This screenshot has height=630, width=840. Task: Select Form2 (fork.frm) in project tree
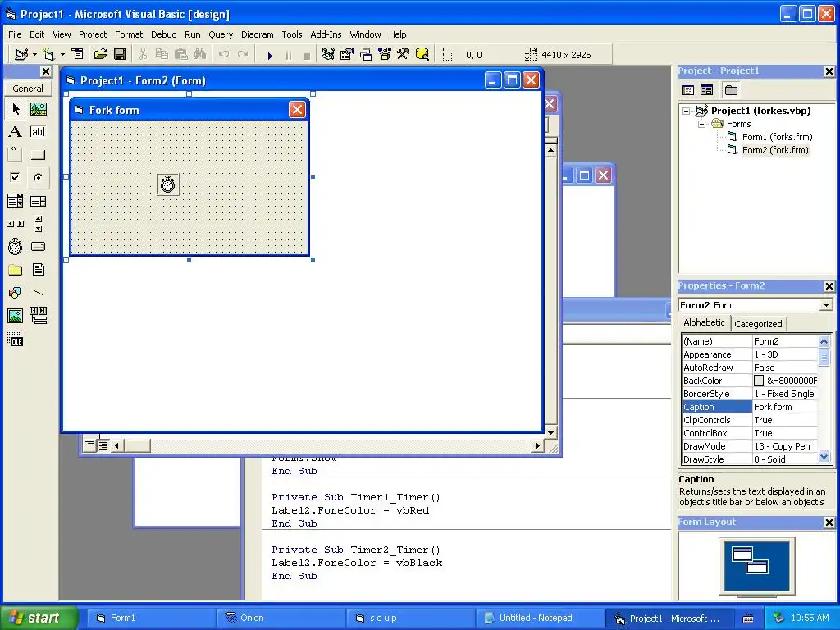(x=774, y=151)
